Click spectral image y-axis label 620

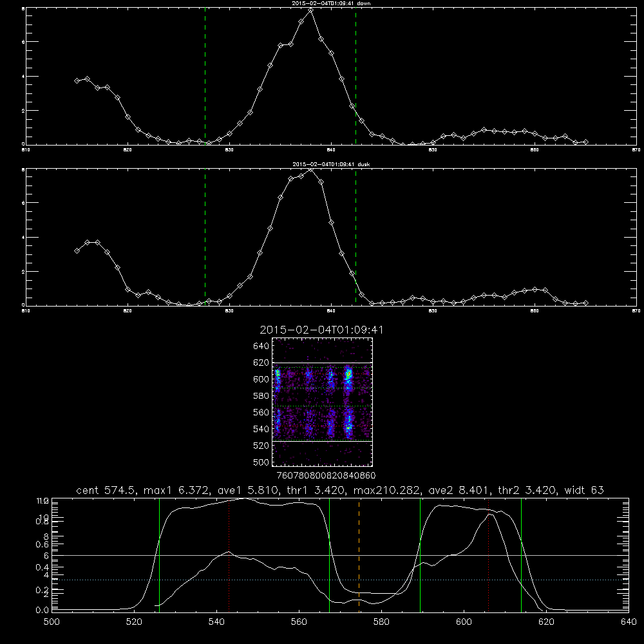coord(261,363)
